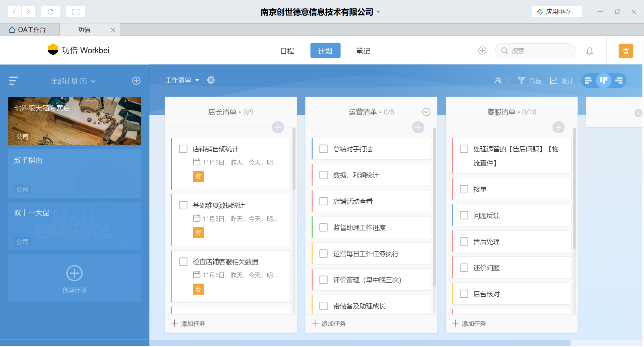Switch to left-aligned list view icon
This screenshot has width=644, height=347.
589,81
